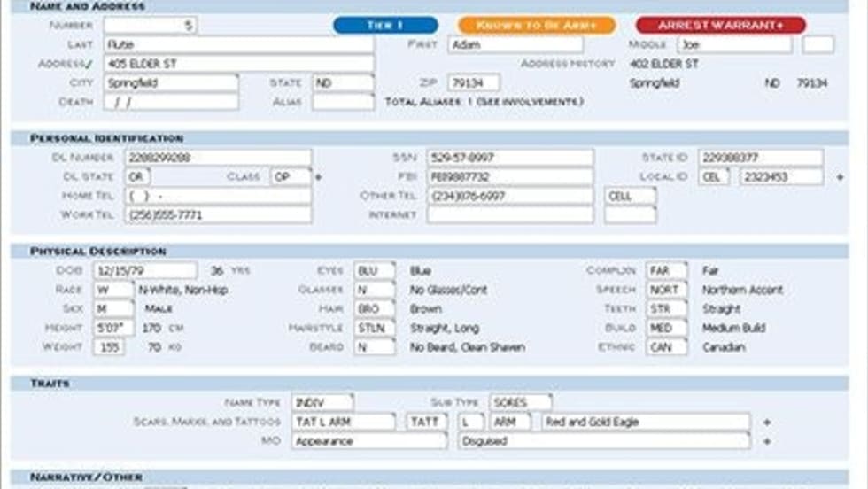This screenshot has height=489, width=868.
Task: Click the tattoo description field Red and Gold Eagle
Action: point(646,423)
